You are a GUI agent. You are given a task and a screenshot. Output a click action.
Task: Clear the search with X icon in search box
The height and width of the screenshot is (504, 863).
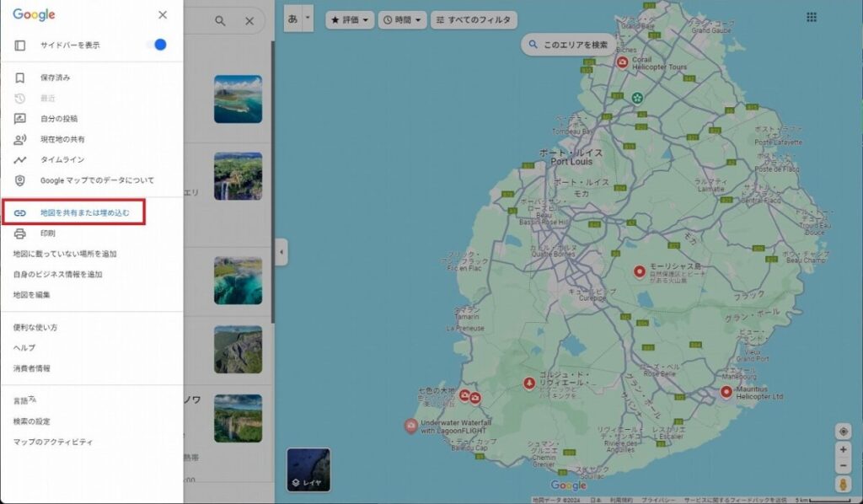249,21
